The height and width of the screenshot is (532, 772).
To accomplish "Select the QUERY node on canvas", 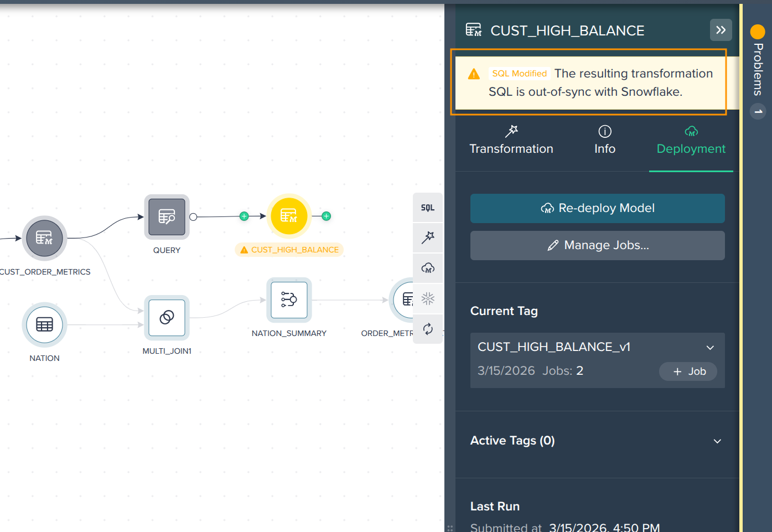I will 167,216.
